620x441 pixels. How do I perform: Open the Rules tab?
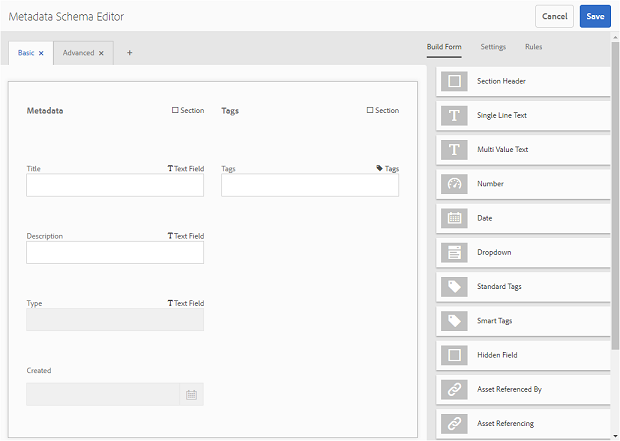533,47
